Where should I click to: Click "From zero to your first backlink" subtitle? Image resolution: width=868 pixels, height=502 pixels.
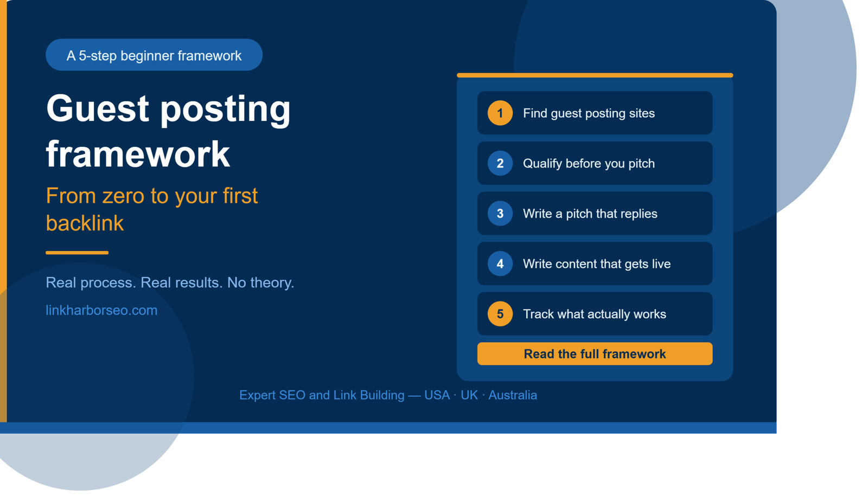[152, 209]
